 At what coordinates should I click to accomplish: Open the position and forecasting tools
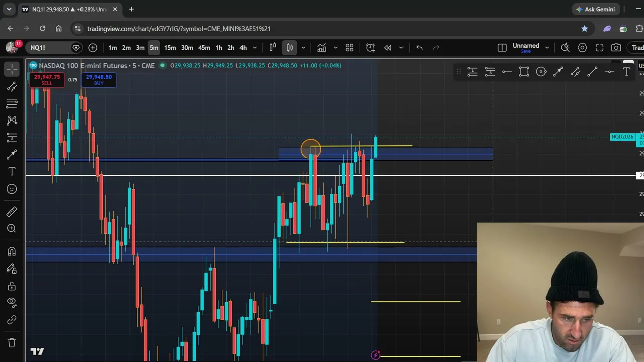point(12,137)
